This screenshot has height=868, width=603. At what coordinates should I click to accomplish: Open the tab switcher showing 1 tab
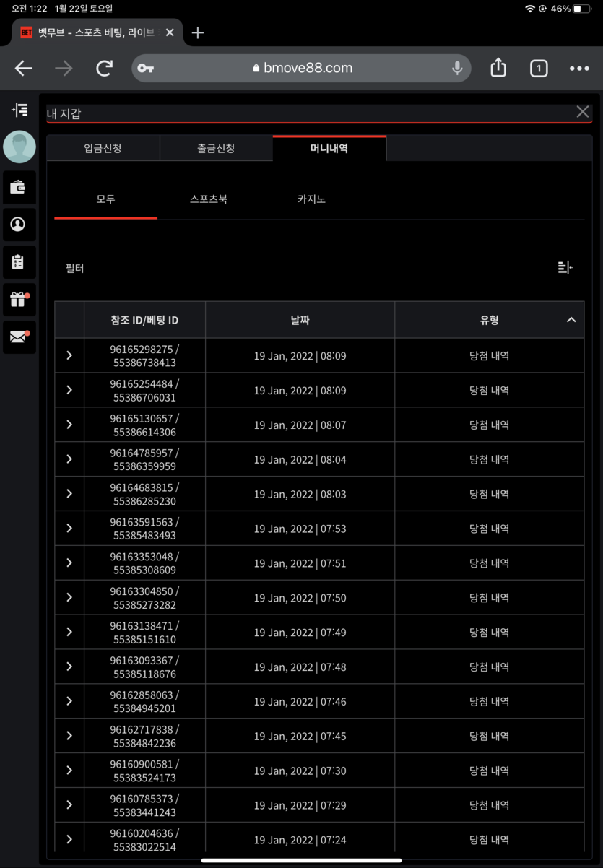point(539,69)
